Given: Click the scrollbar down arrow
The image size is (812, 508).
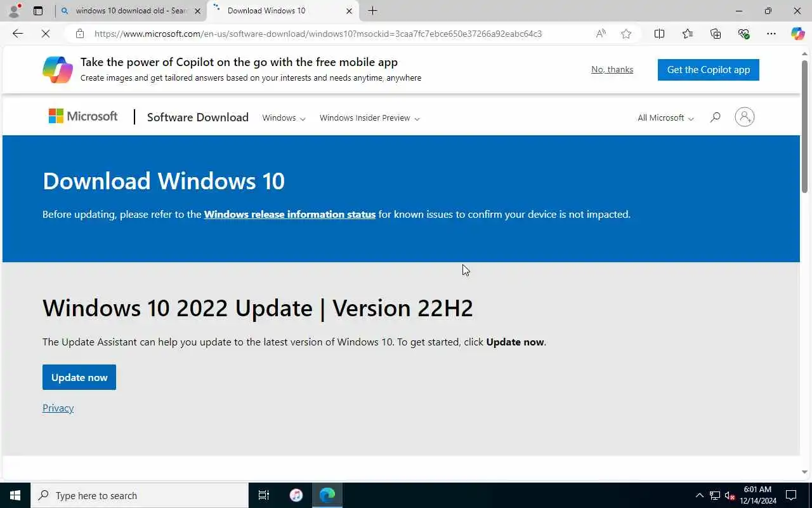Looking at the screenshot, I should click(x=804, y=472).
